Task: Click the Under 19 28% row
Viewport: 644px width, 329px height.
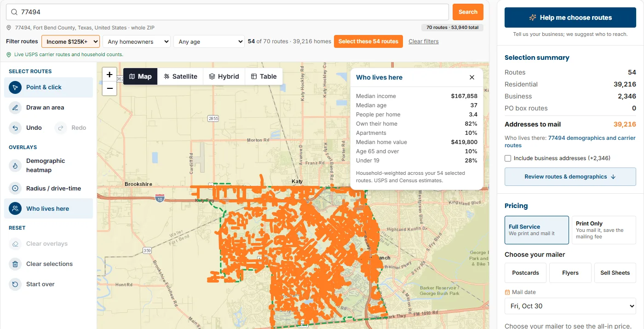Action: [x=417, y=161]
